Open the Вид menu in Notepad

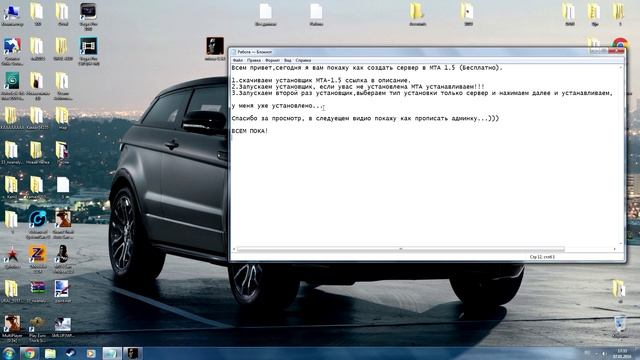click(287, 60)
